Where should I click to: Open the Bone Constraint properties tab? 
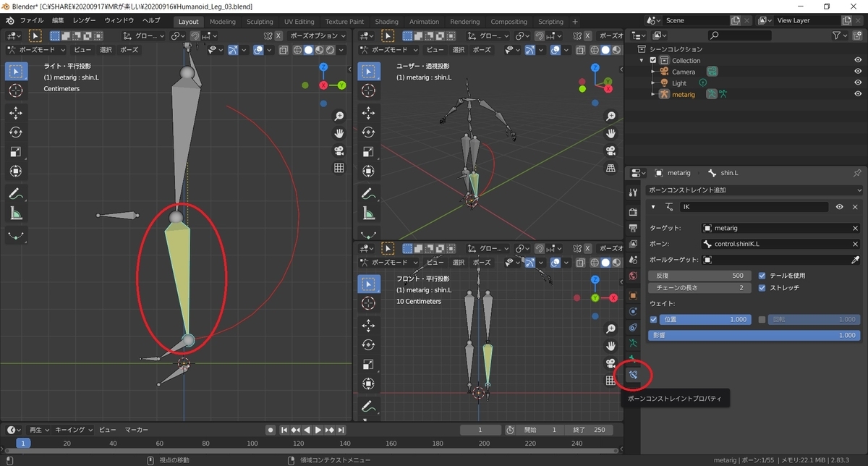click(x=634, y=375)
